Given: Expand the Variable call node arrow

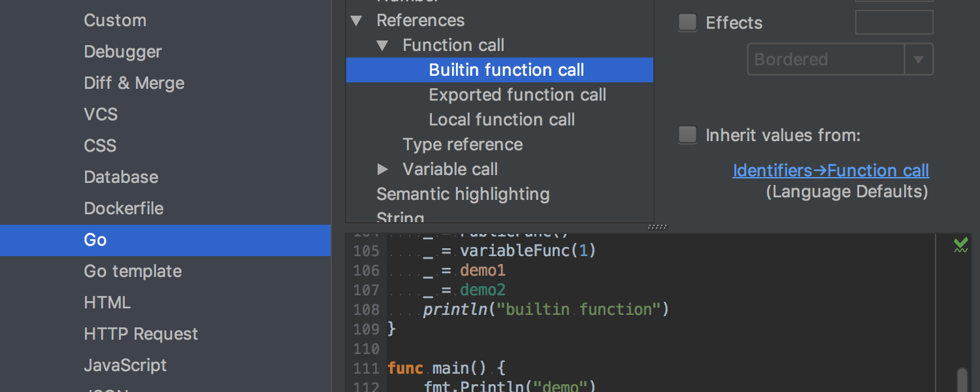Looking at the screenshot, I should click(383, 169).
